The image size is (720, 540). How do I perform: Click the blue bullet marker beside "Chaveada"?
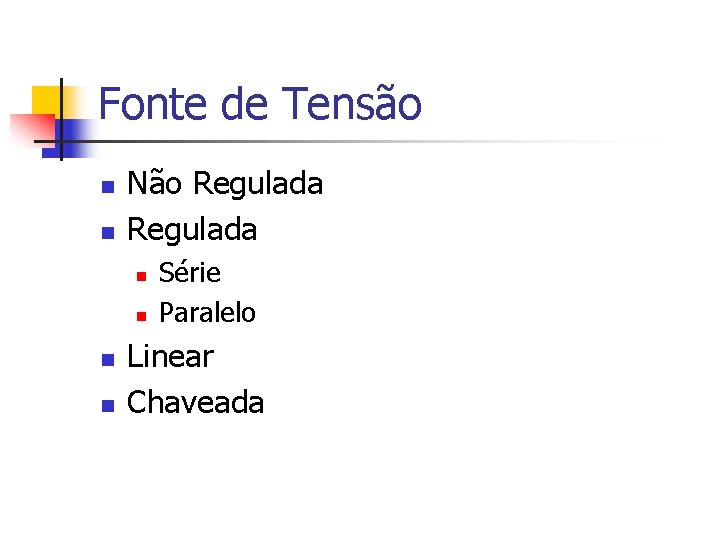(x=107, y=406)
